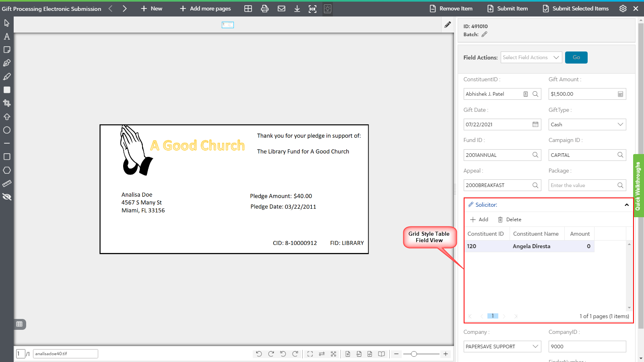Collapse the Solicitor section
The height and width of the screenshot is (362, 644).
pyautogui.click(x=626, y=205)
